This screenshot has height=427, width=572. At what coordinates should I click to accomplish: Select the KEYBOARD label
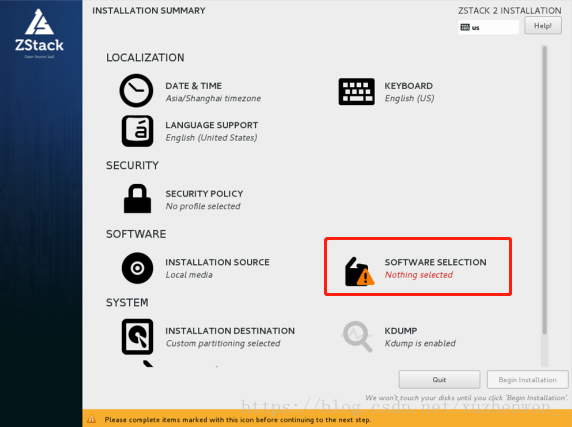pos(409,86)
